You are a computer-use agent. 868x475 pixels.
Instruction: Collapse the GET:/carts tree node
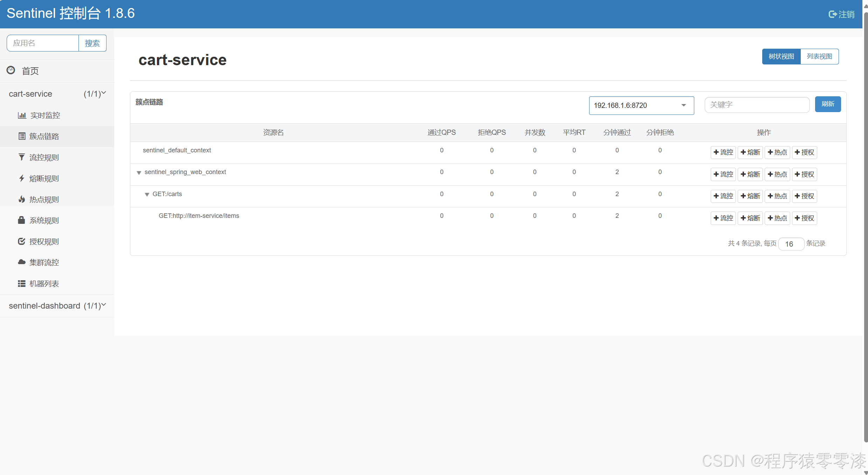(x=147, y=194)
